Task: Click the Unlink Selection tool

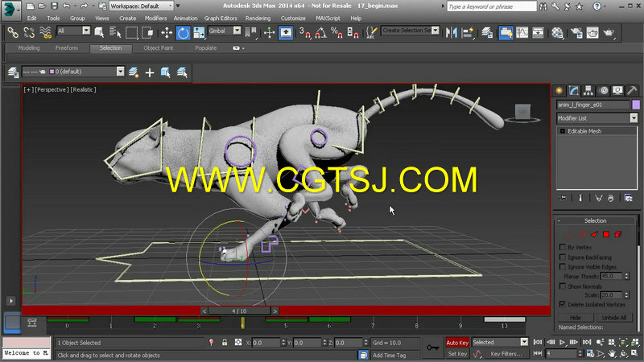Action: click(x=29, y=32)
